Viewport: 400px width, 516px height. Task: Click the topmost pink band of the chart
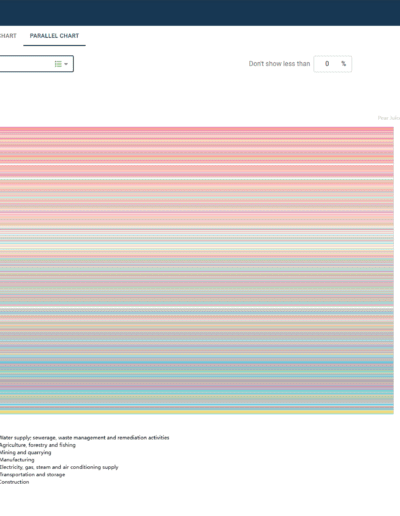click(x=197, y=128)
